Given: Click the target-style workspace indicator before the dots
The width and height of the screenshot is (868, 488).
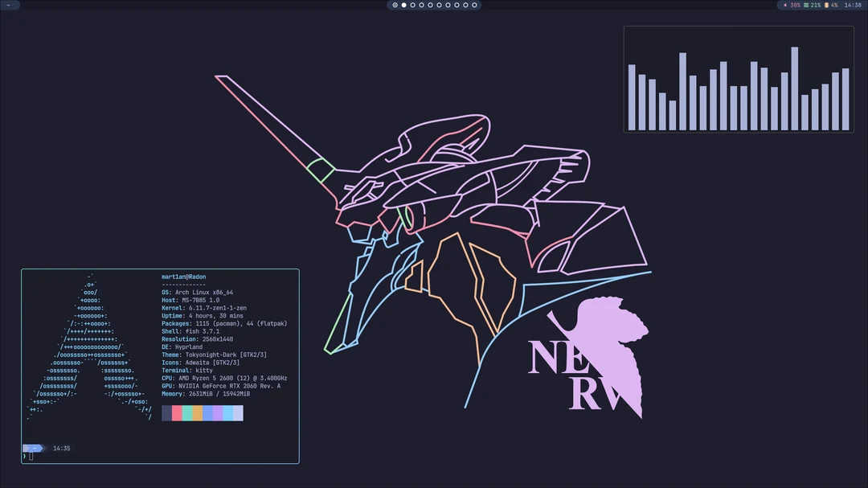Looking at the screenshot, I should 394,5.
